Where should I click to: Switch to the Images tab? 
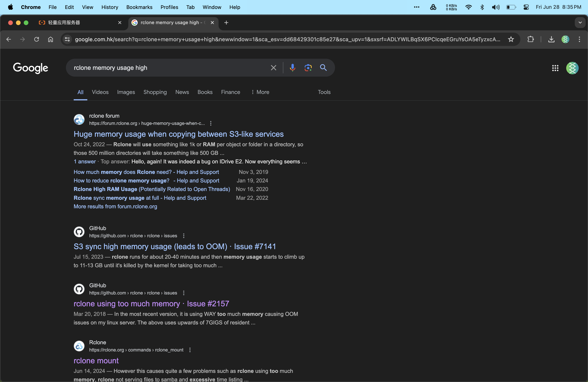[x=126, y=92]
